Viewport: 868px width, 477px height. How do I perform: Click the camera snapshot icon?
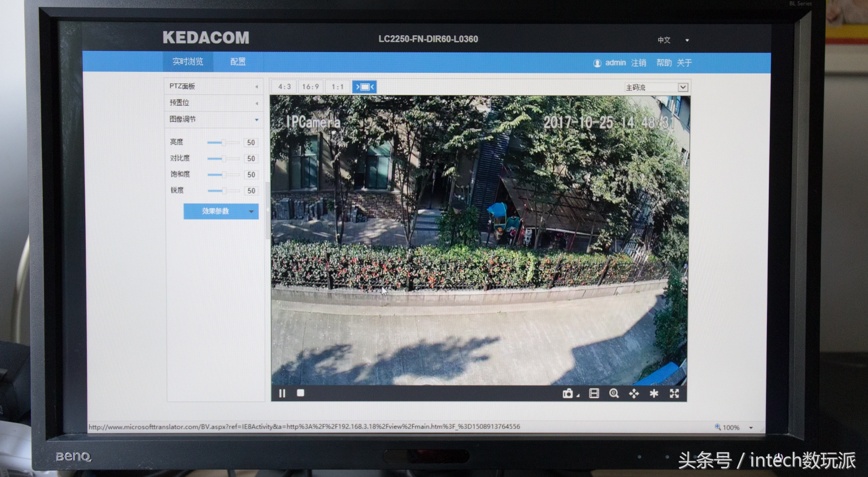coord(568,394)
